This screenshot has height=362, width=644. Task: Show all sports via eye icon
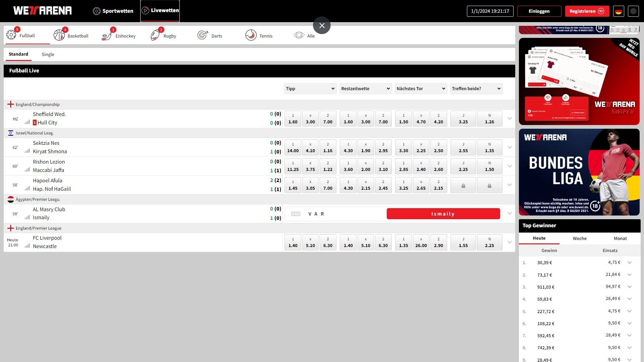299,35
